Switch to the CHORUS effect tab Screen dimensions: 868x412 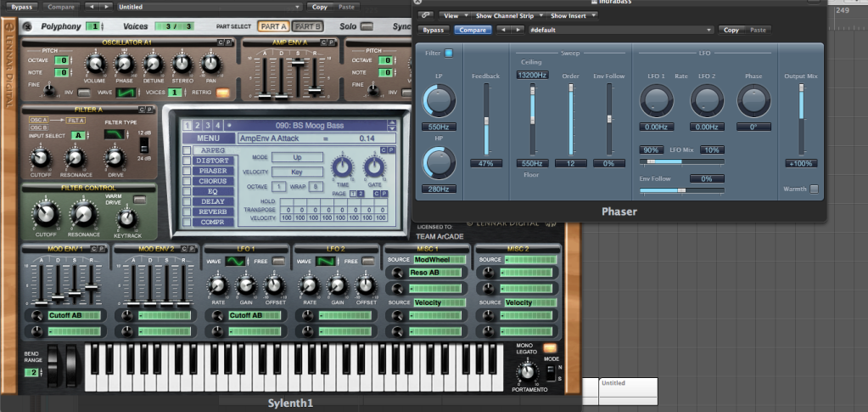[214, 181]
